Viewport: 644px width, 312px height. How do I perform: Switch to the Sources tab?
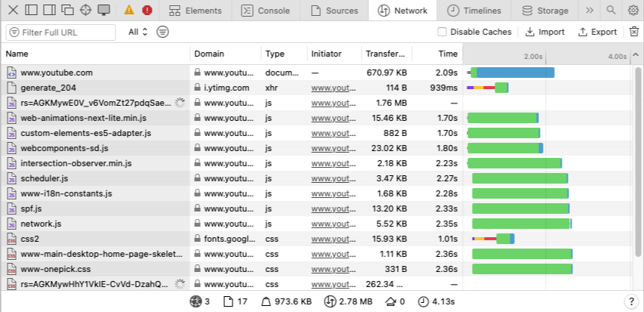click(x=334, y=11)
